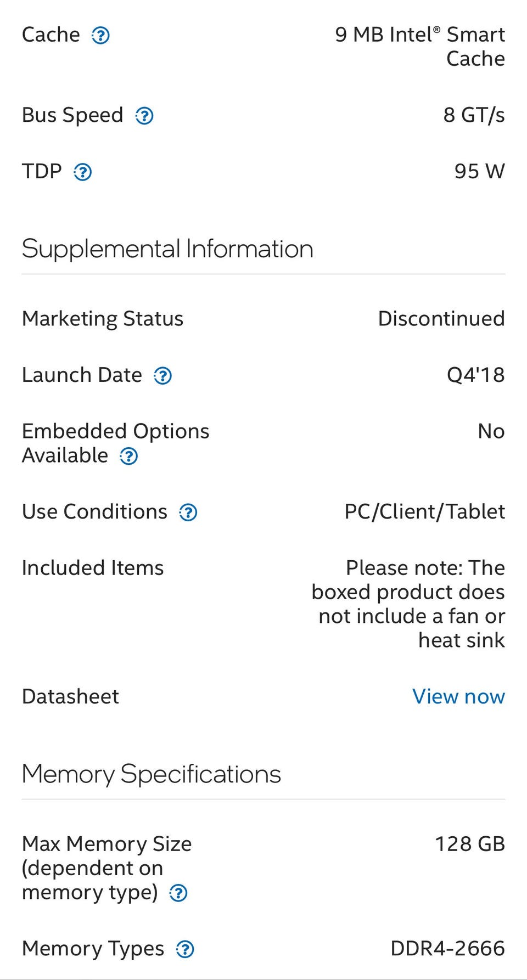Image resolution: width=527 pixels, height=980 pixels.
Task: Select the 'Discontinued' marketing status value
Action: (441, 319)
